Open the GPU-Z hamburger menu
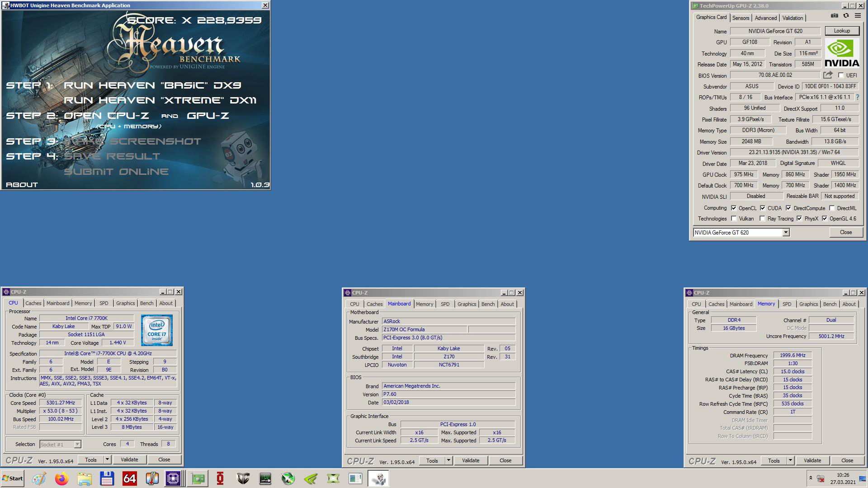This screenshot has width=868, height=488. tap(858, 16)
